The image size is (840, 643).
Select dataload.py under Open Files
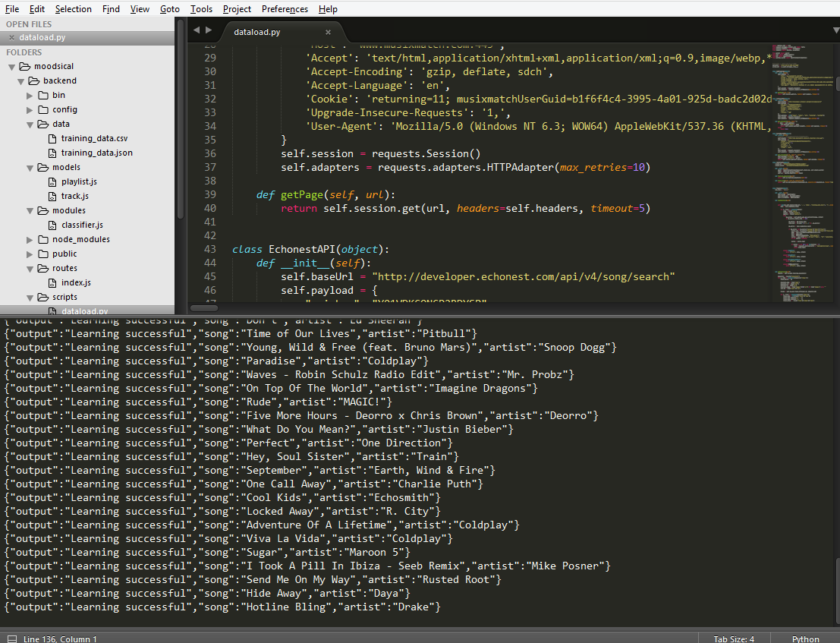pos(87,37)
